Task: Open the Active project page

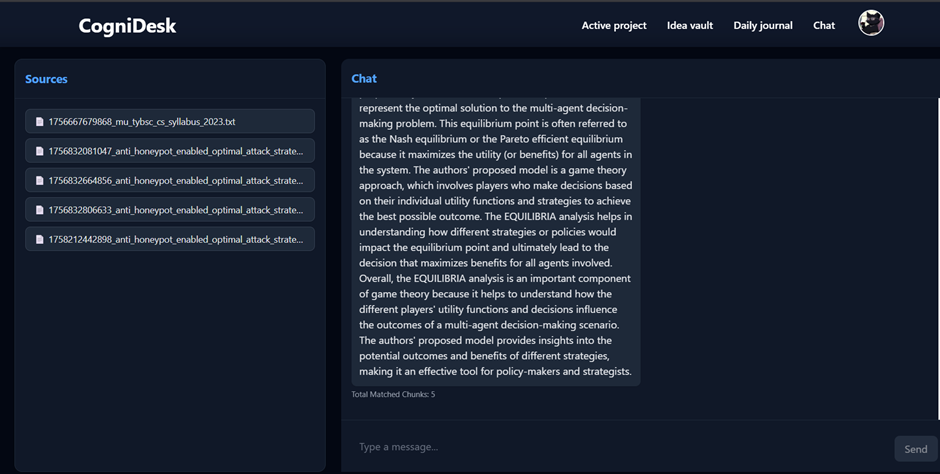Action: point(614,26)
